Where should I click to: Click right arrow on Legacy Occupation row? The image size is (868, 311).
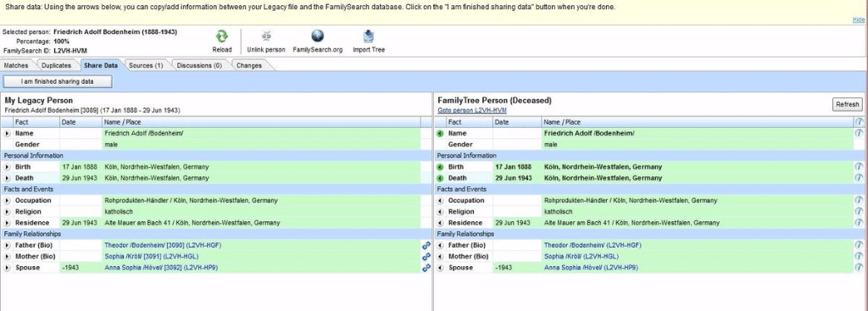coord(7,200)
